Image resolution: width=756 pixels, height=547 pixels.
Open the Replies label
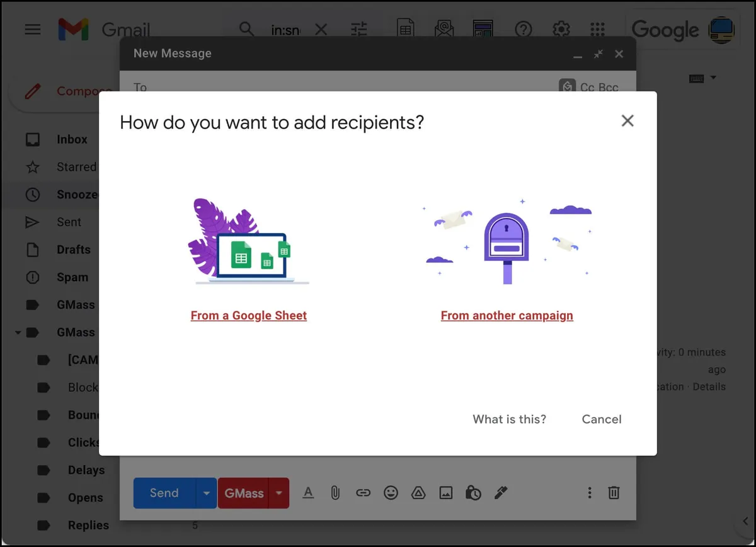[x=88, y=525]
